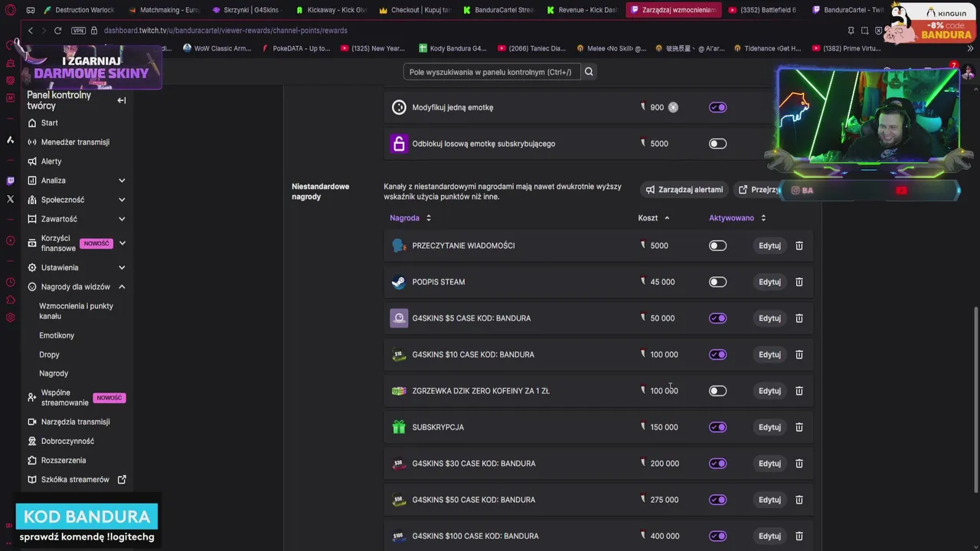Click the page vertical scrollbar
This screenshot has width=980, height=551.
975,398
